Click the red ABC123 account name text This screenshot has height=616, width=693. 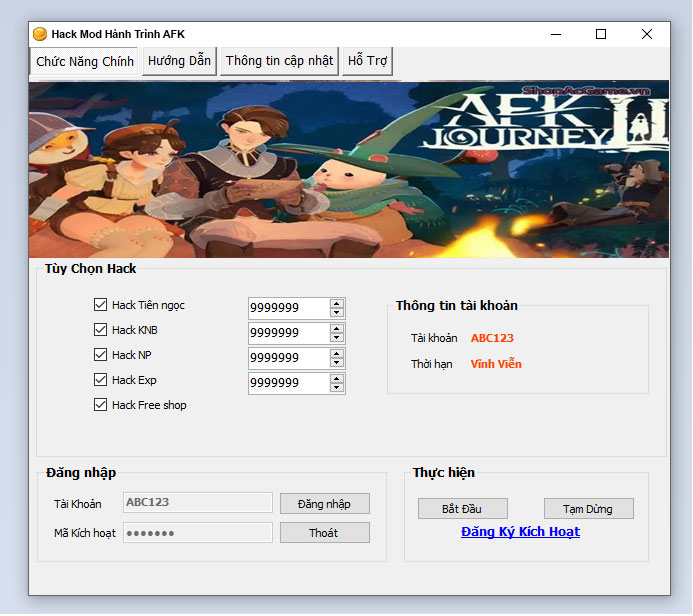pyautogui.click(x=492, y=338)
